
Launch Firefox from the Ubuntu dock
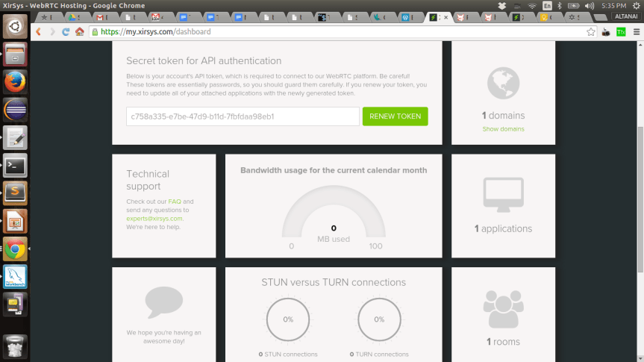tap(15, 81)
